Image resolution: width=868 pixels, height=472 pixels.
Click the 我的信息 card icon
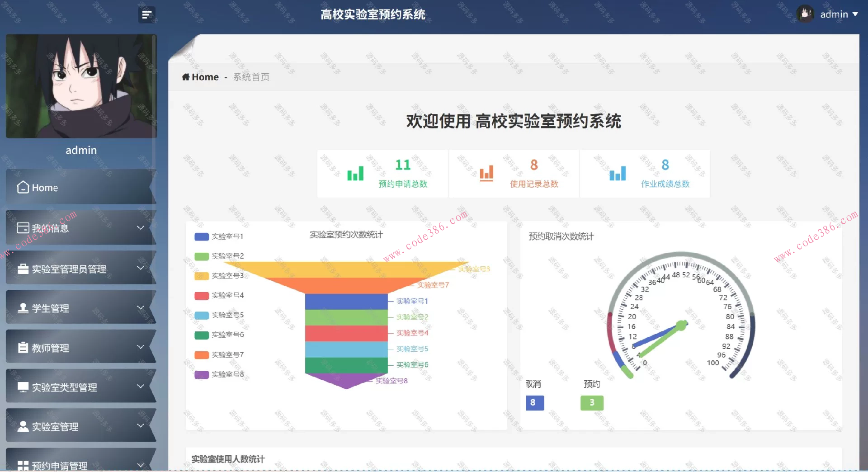tap(23, 228)
